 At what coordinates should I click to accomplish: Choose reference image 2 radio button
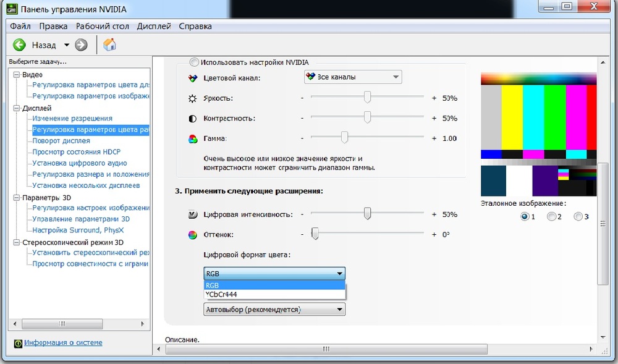click(551, 216)
